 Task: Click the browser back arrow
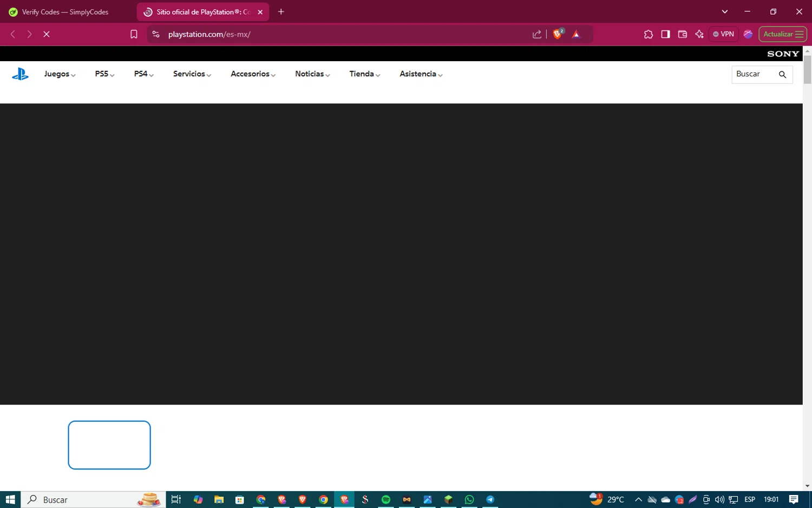[x=13, y=34]
